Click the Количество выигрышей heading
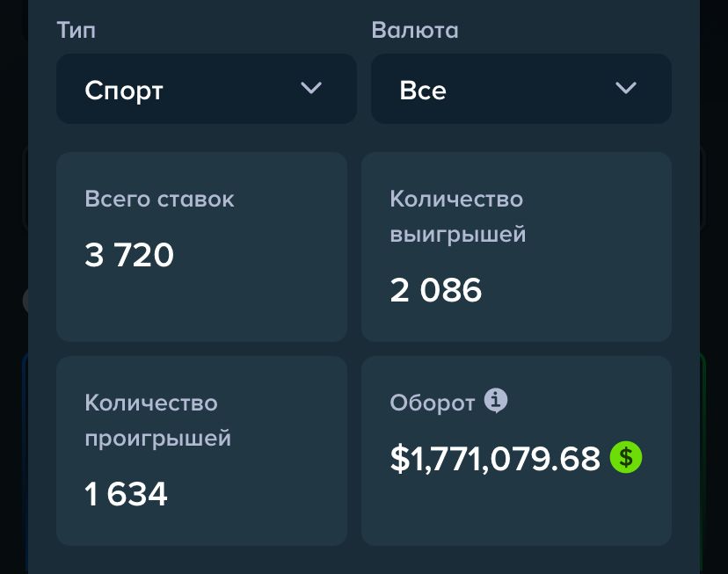The image size is (728, 574). click(457, 216)
